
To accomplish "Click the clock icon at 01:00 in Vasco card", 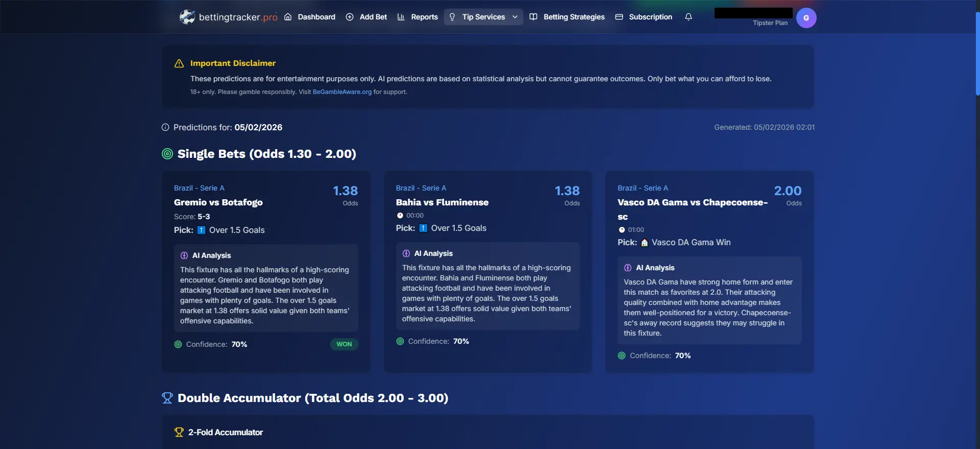I will (x=622, y=230).
